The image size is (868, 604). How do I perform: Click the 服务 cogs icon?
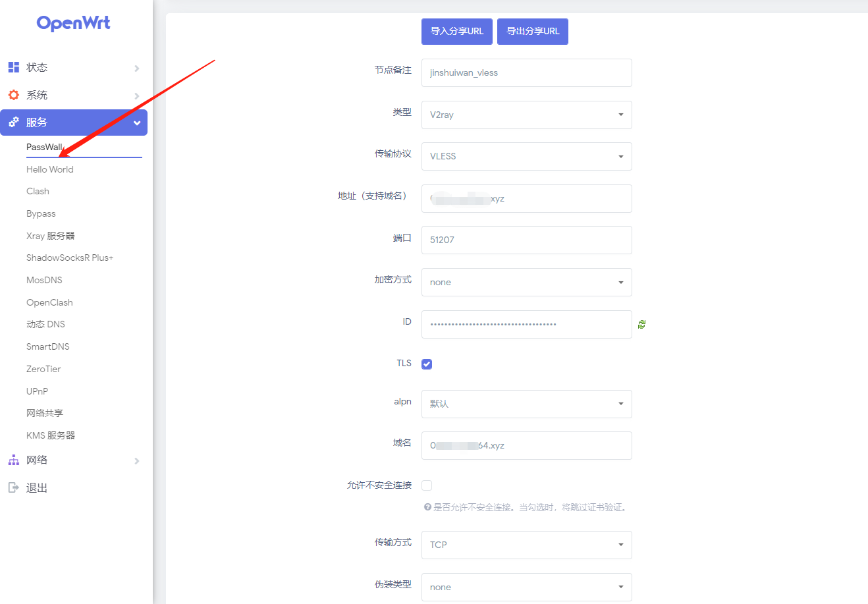click(x=13, y=123)
